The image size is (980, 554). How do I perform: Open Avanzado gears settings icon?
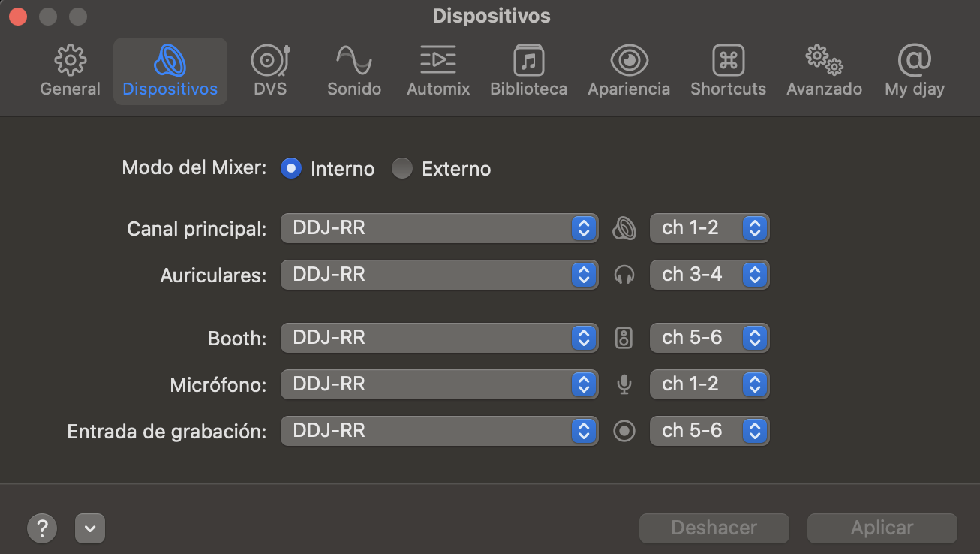(824, 62)
